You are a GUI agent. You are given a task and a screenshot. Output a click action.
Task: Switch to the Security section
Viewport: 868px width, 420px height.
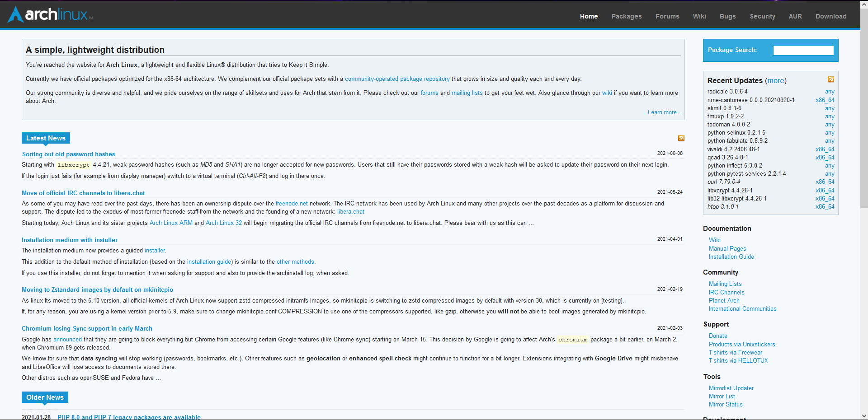[x=762, y=16]
